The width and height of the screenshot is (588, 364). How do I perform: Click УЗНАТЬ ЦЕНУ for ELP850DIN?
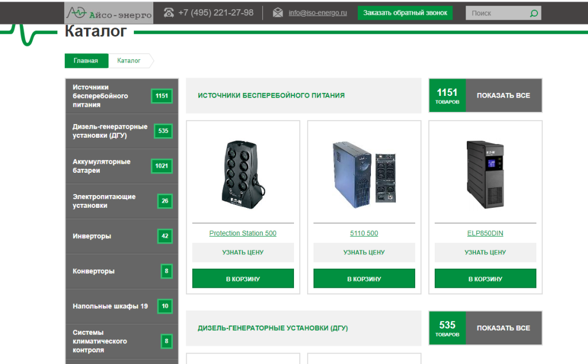pyautogui.click(x=485, y=253)
